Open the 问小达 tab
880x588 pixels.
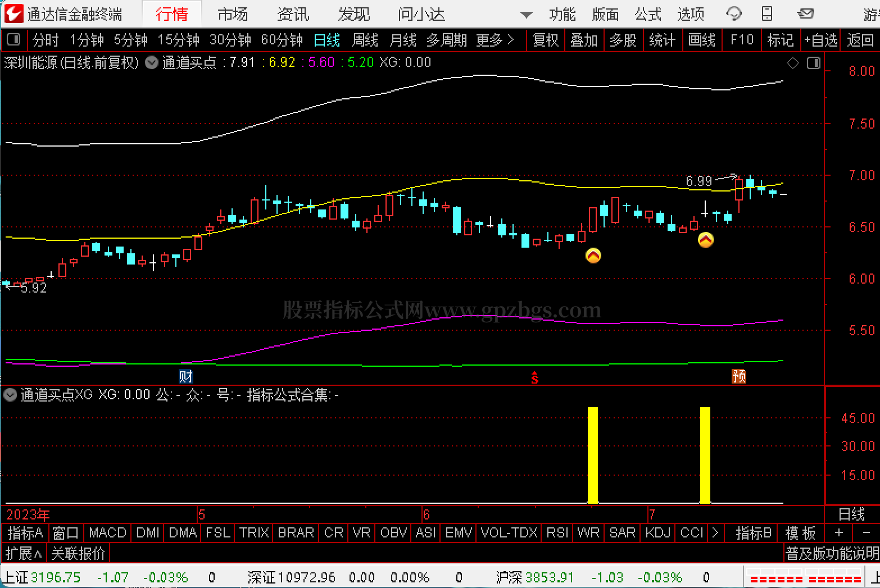coord(421,14)
